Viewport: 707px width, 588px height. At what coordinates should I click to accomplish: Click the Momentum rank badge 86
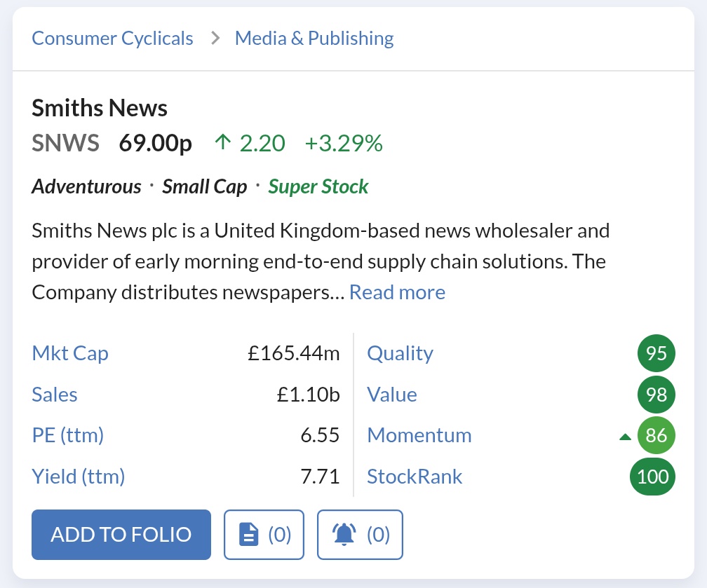(656, 435)
